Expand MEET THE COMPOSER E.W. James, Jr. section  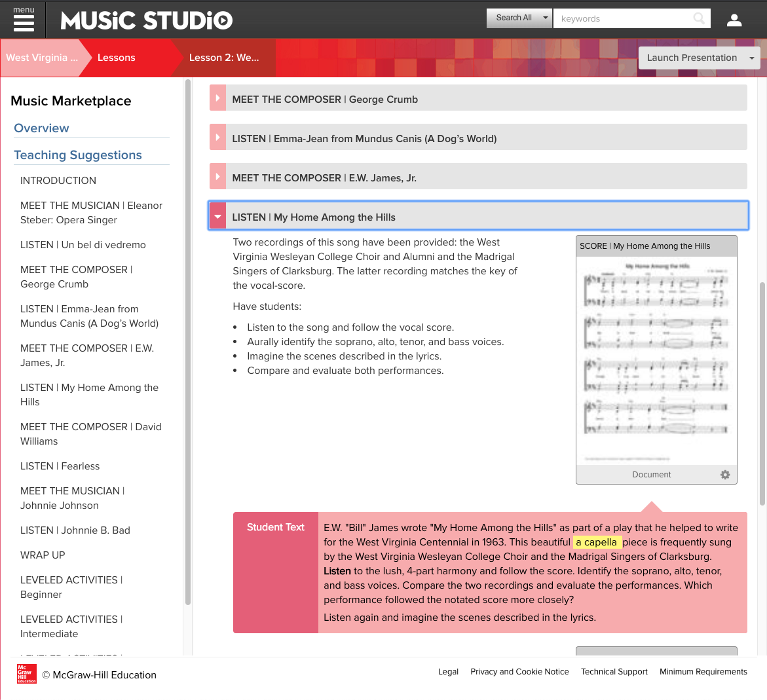478,177
